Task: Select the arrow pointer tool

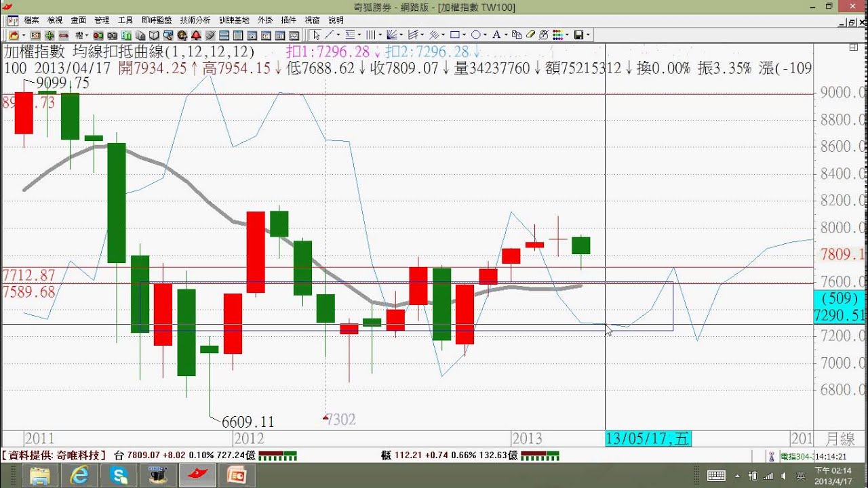Action: pos(317,35)
